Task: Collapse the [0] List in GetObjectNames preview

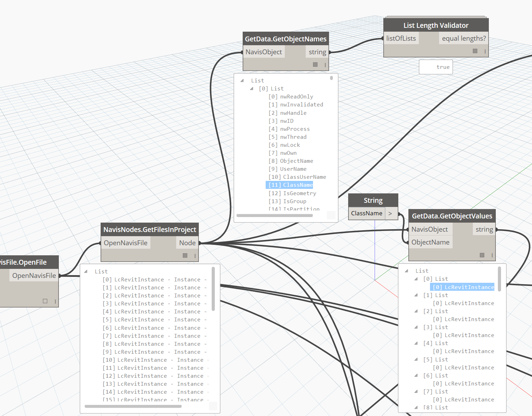Action: [x=251, y=89]
